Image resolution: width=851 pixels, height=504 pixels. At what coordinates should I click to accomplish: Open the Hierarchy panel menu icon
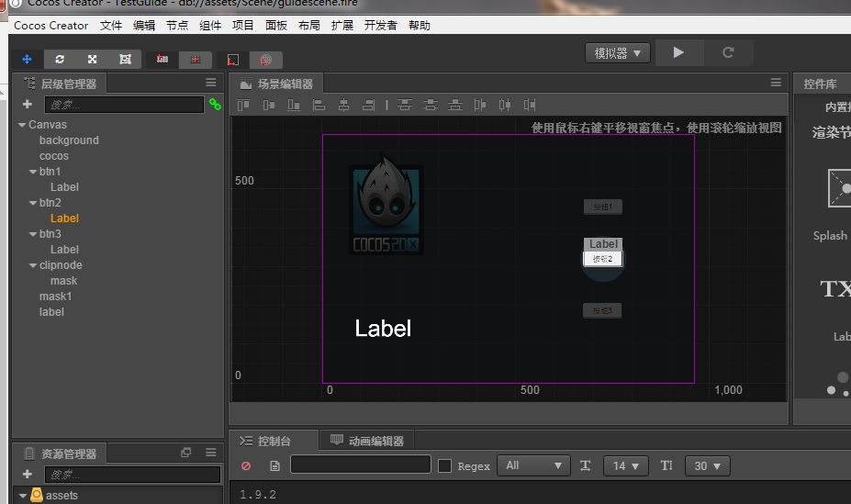(x=211, y=83)
